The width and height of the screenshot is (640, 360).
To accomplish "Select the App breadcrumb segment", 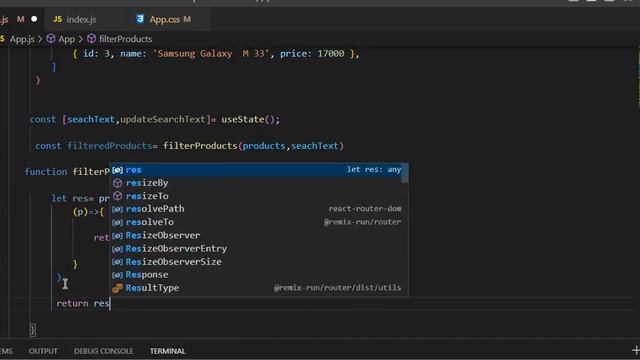I will (x=66, y=39).
